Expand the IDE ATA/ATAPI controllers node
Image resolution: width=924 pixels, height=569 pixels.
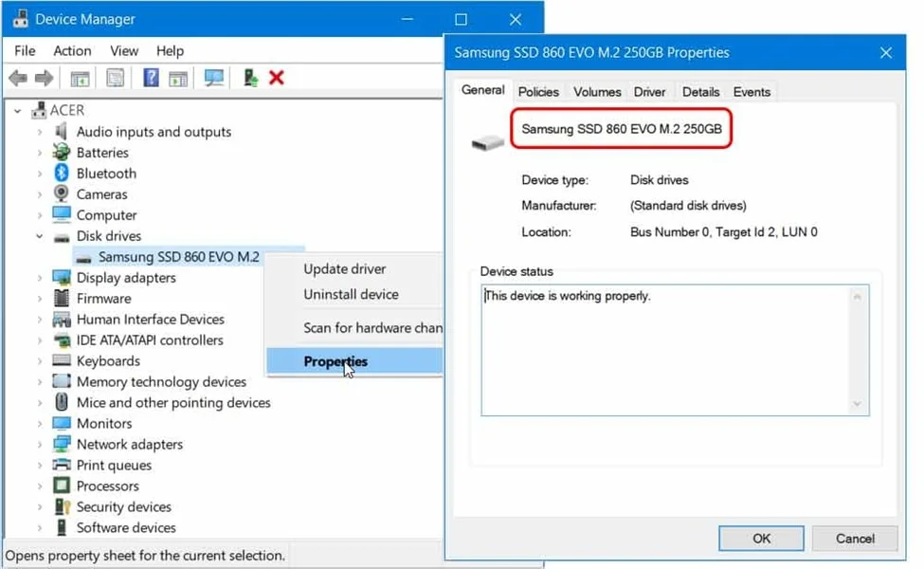(40, 340)
